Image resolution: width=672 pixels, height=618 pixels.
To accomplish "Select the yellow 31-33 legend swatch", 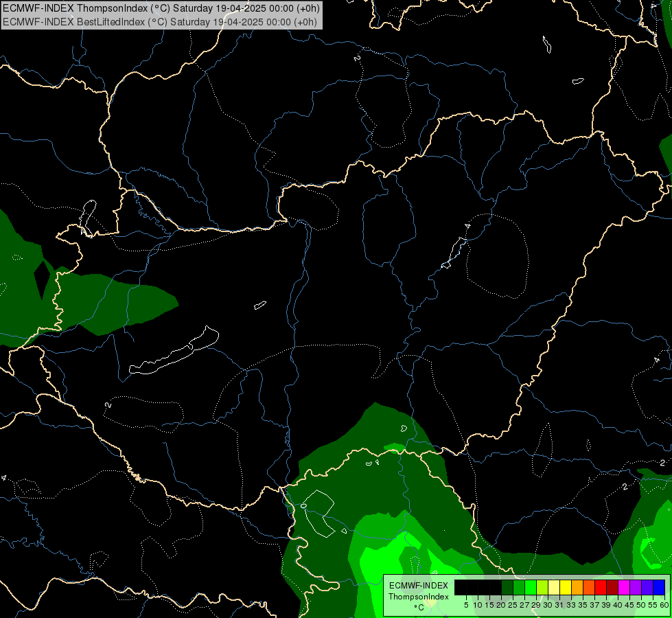I will pyautogui.click(x=566, y=587).
